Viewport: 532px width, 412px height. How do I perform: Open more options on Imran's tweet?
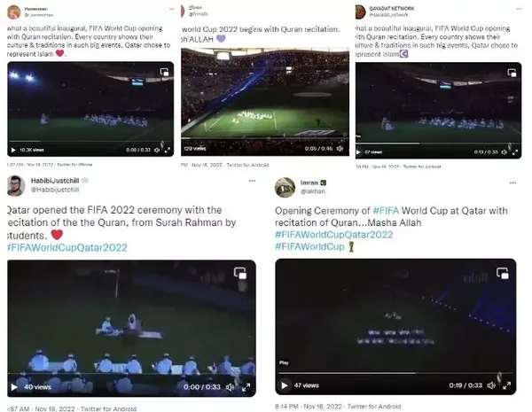click(512, 183)
